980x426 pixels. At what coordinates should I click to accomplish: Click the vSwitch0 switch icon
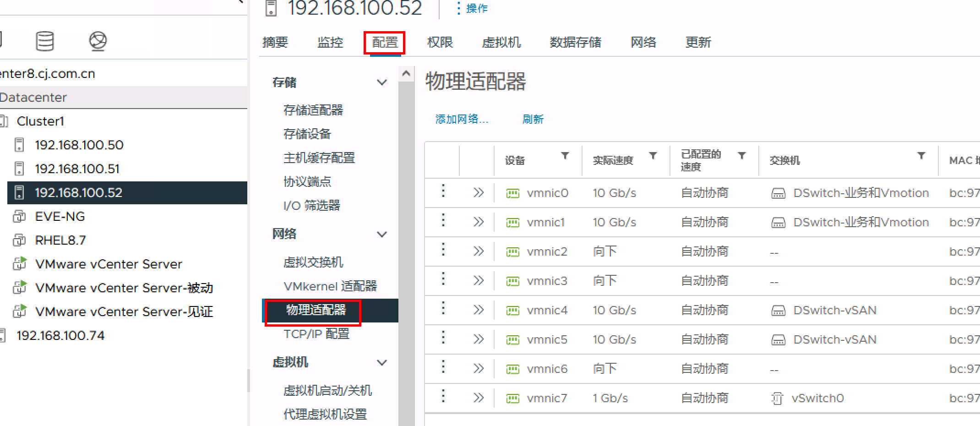777,399
